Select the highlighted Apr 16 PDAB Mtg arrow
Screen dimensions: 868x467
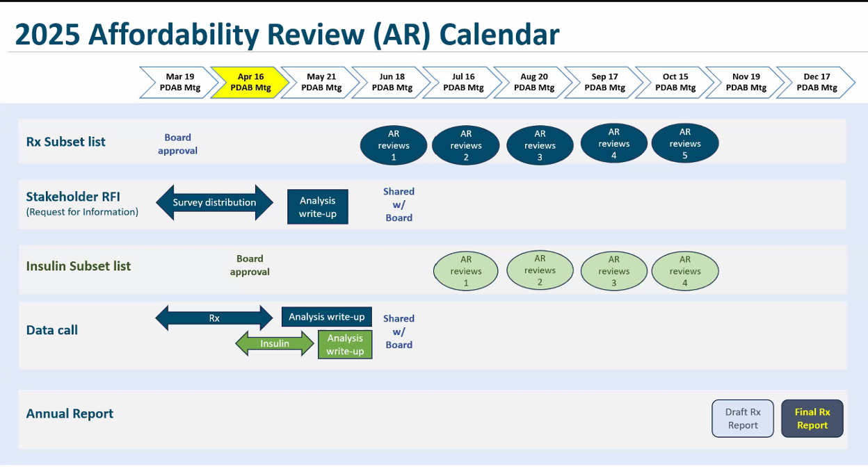[250, 82]
